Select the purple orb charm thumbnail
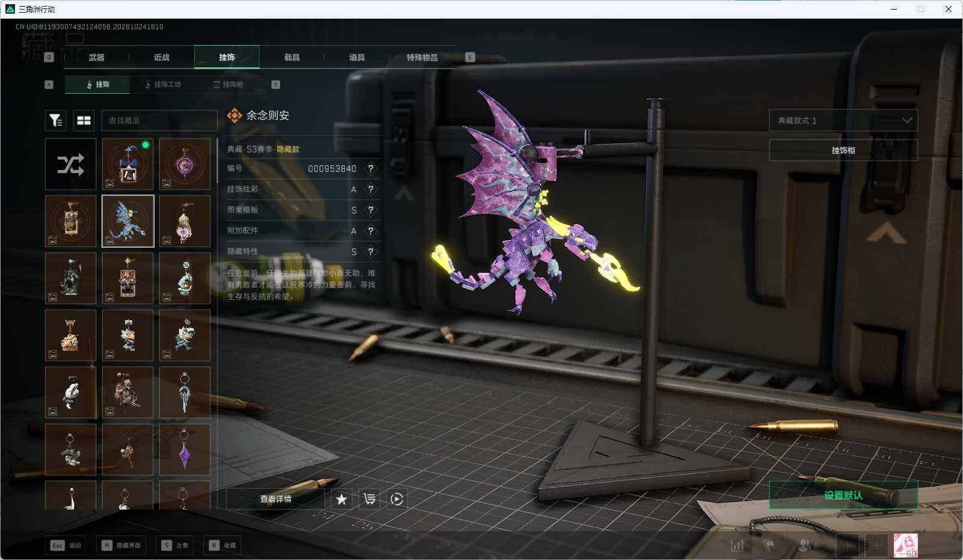963x560 pixels. pos(185,164)
